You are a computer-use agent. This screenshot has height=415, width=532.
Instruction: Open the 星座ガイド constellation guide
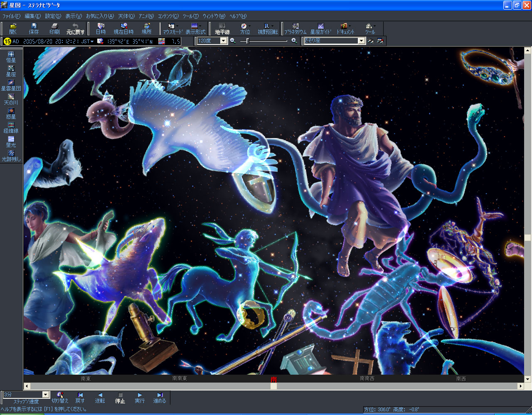pyautogui.click(x=321, y=29)
